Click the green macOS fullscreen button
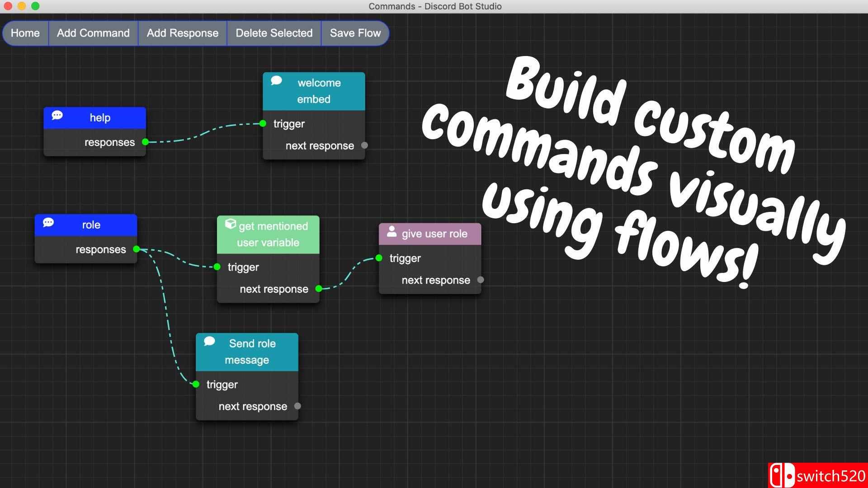Image resolution: width=868 pixels, height=488 pixels. tap(35, 6)
